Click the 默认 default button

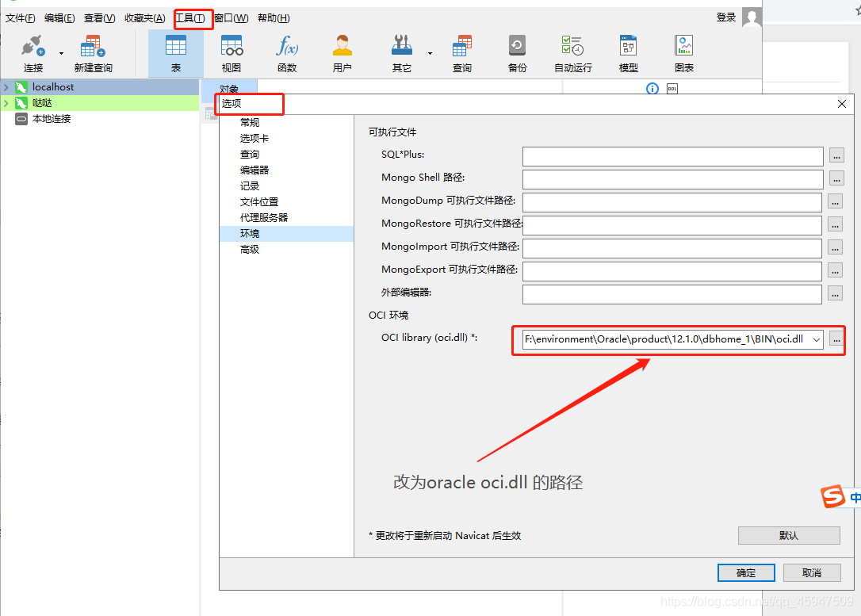[789, 535]
